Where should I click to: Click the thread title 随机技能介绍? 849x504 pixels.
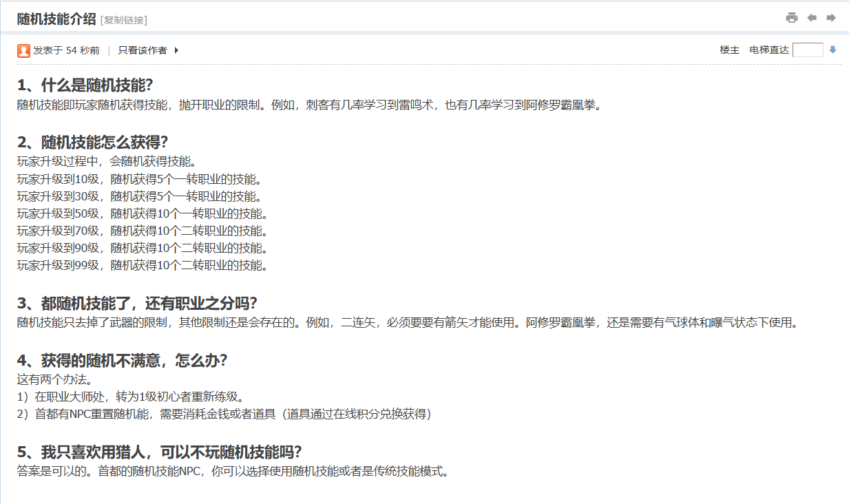(x=56, y=19)
